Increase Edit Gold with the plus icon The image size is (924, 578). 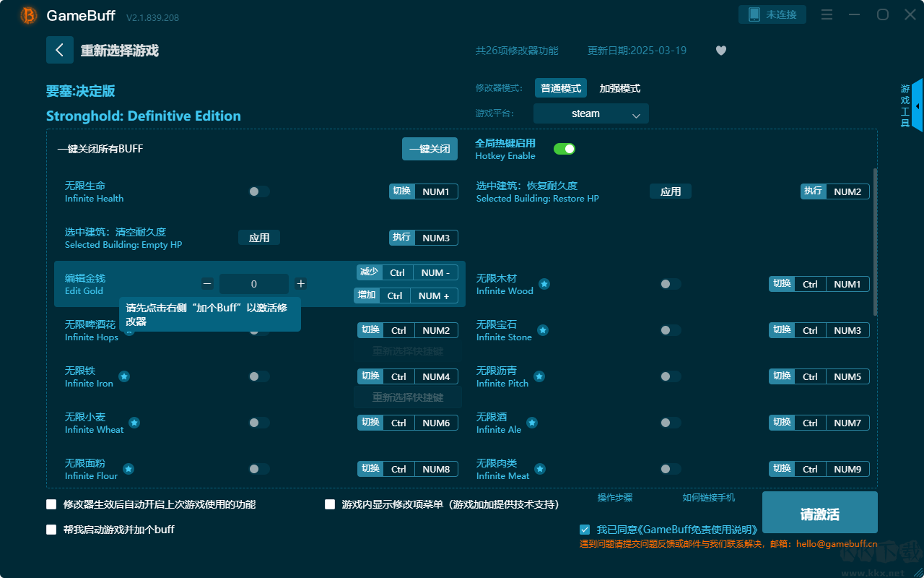click(301, 284)
